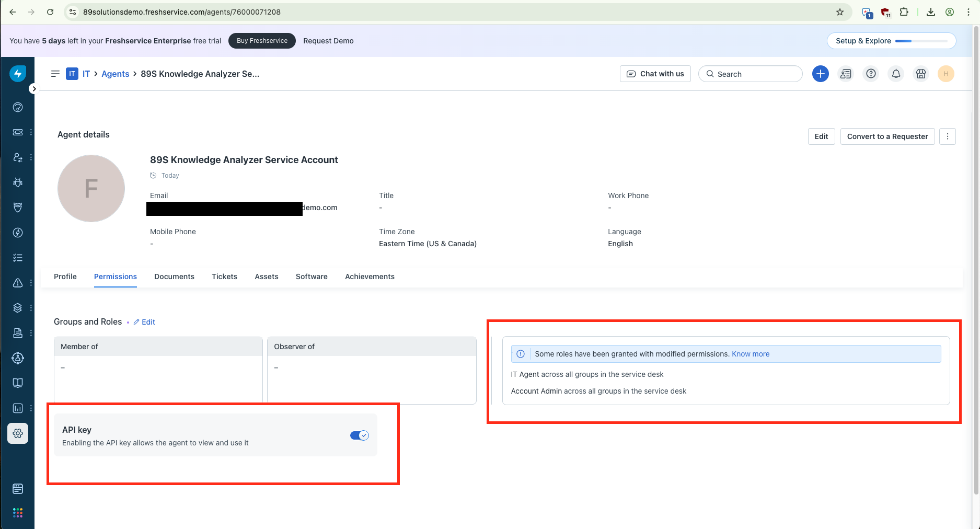Click Chat with us button
The width and height of the screenshot is (980, 529).
point(655,74)
